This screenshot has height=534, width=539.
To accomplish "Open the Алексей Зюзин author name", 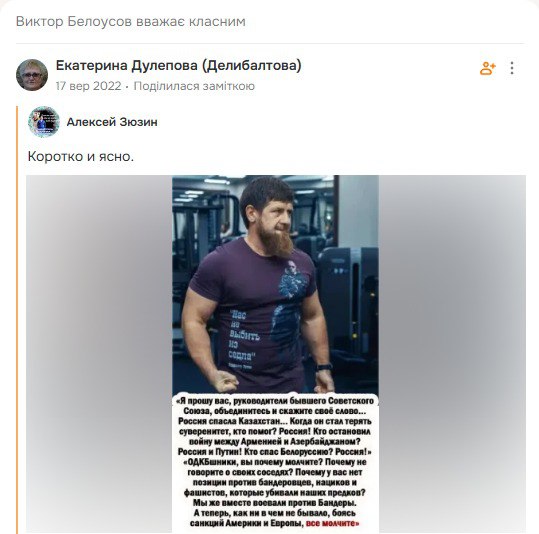I will click(x=112, y=122).
